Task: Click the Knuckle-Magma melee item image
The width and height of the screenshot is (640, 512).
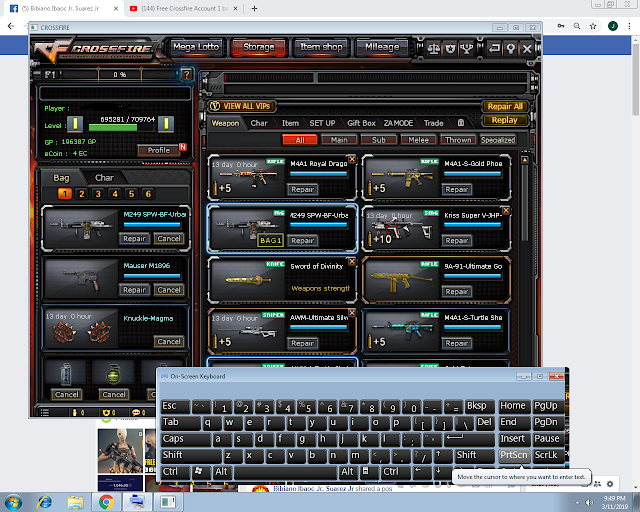Action: pos(82,330)
